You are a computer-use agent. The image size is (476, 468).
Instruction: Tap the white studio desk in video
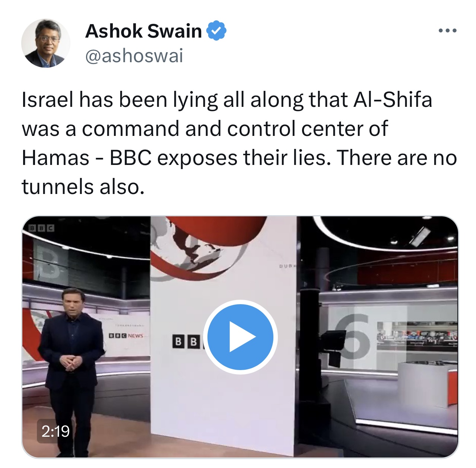point(427,384)
